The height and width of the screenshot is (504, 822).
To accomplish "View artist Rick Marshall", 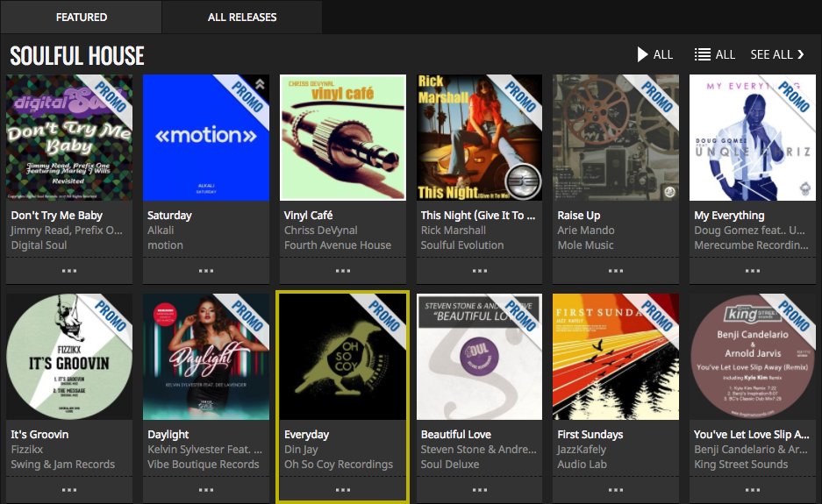I will [453, 230].
